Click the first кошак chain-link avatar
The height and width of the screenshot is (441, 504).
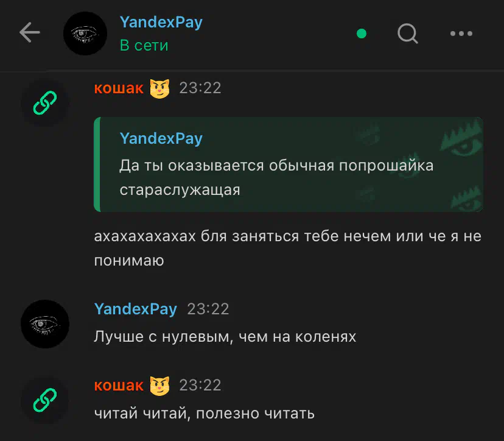coord(45,103)
